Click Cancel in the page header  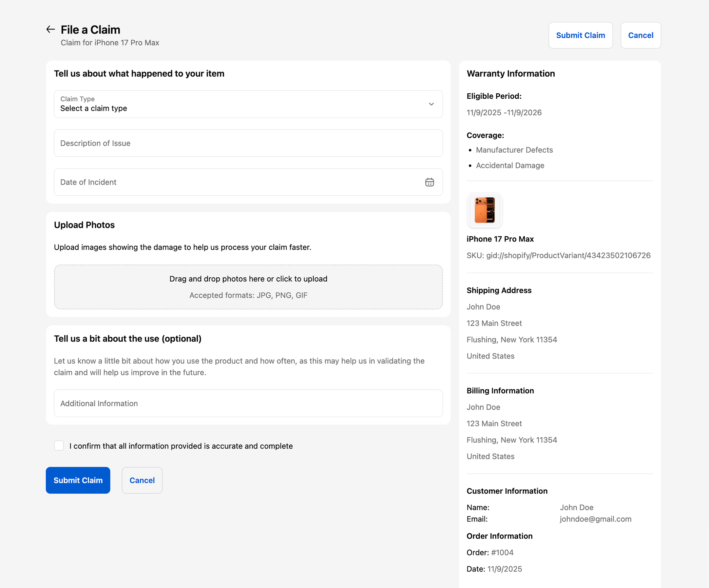tap(640, 35)
